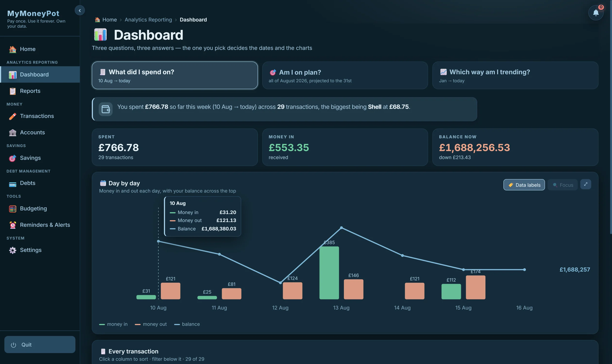Viewport: 612px width, 364px height.
Task: Click the Reminders & Alerts alarm clock icon
Action: (x=13, y=225)
